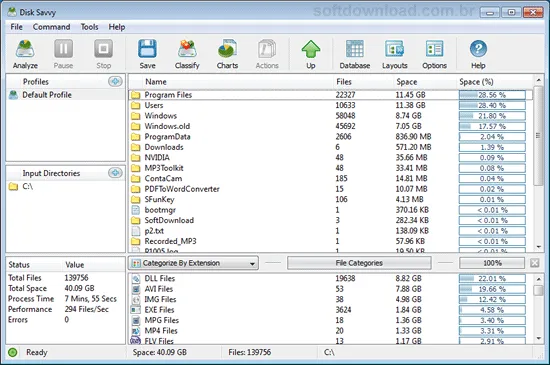Click the Windows.old folder icon
The width and height of the screenshot is (550, 365).
coord(136,126)
